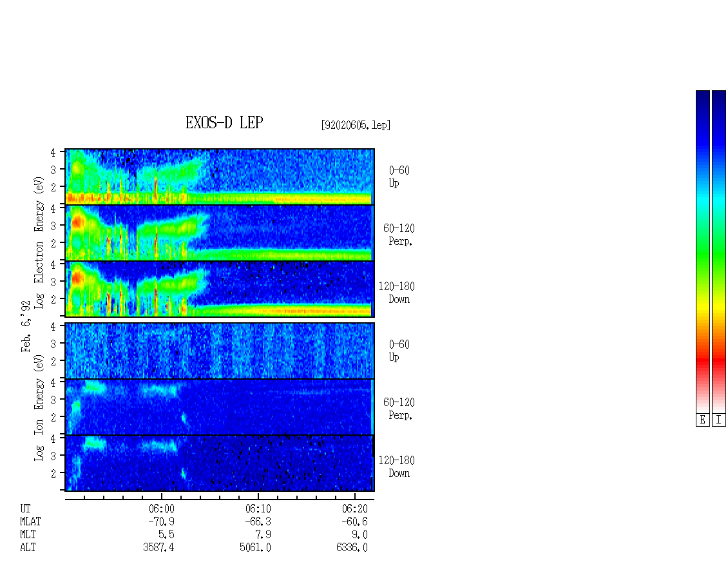The image size is (728, 564).
Task: Click the ALT value 6336.0
Action: coord(352,548)
